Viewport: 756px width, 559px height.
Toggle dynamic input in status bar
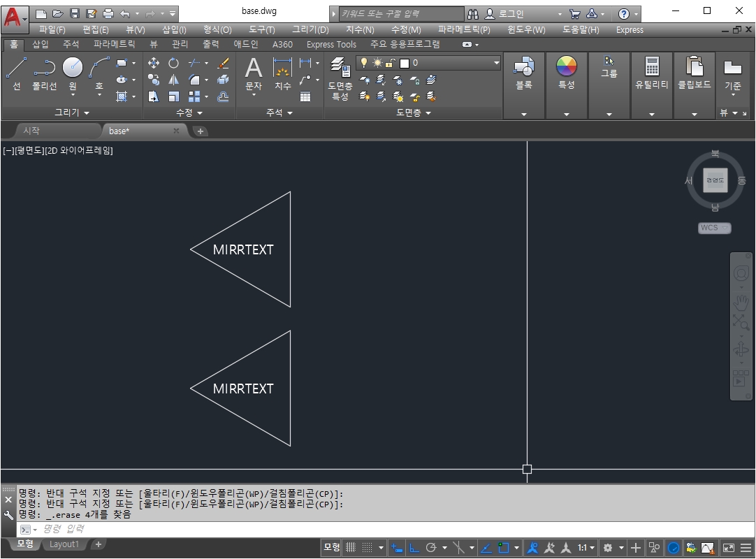(397, 547)
